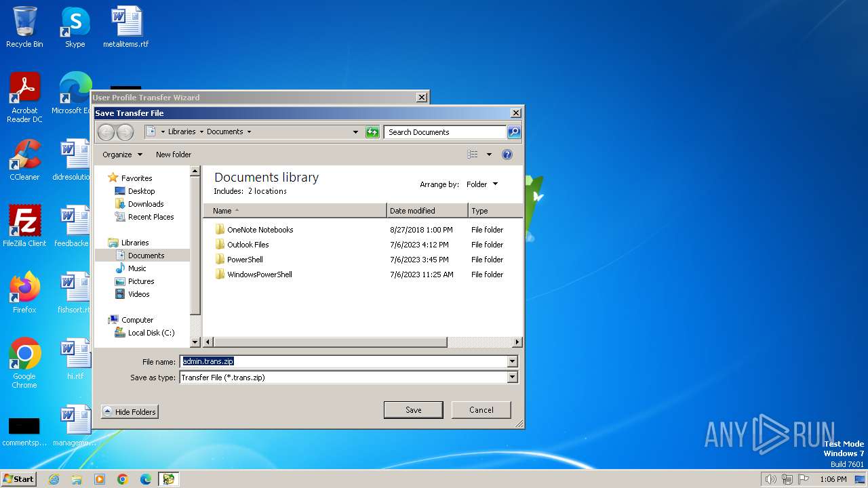
Task: Click Documents in the address breadcrumb
Action: pyautogui.click(x=224, y=132)
